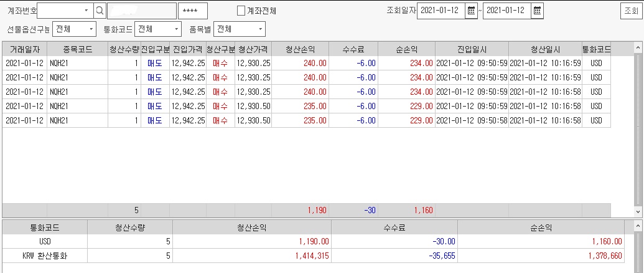Sort by the 청산손익 column header
Screen dimensions: 644x273
pyautogui.click(x=301, y=49)
